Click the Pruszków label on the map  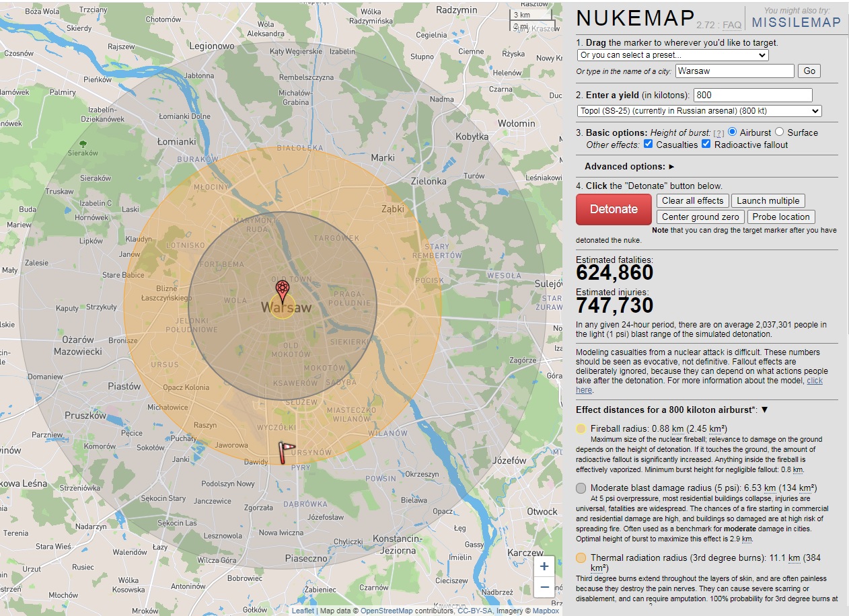coord(86,416)
